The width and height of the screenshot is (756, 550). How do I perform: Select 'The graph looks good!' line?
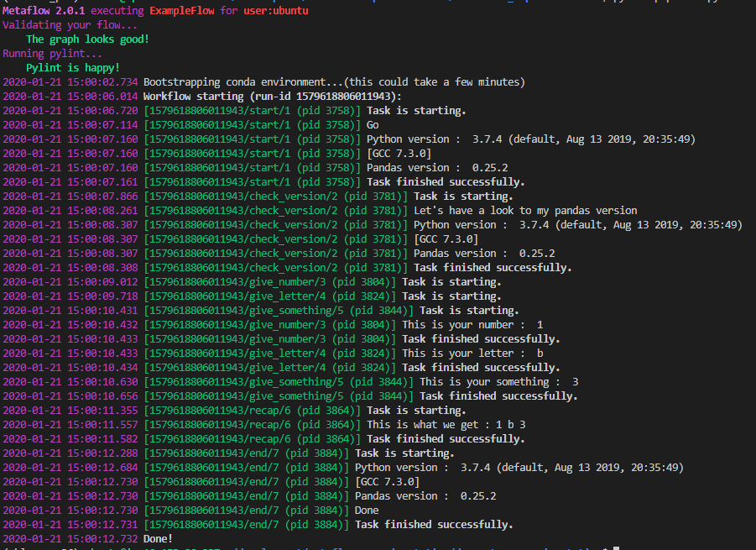pyautogui.click(x=87, y=39)
